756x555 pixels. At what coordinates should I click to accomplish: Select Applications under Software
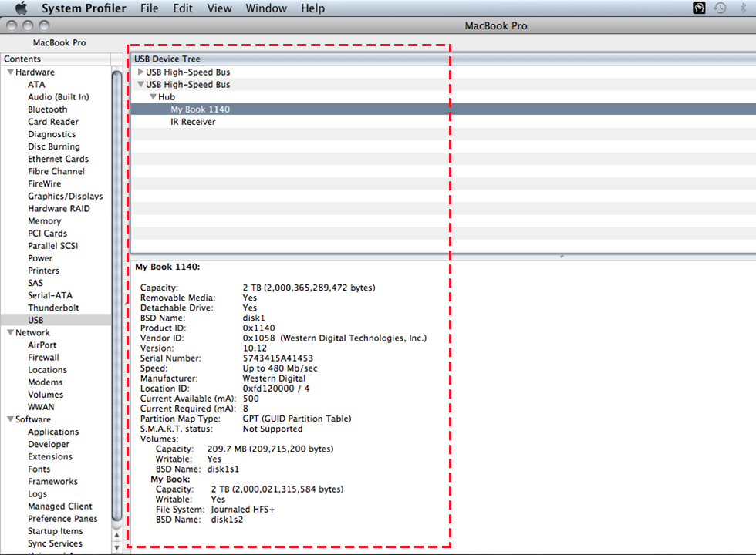[53, 432]
